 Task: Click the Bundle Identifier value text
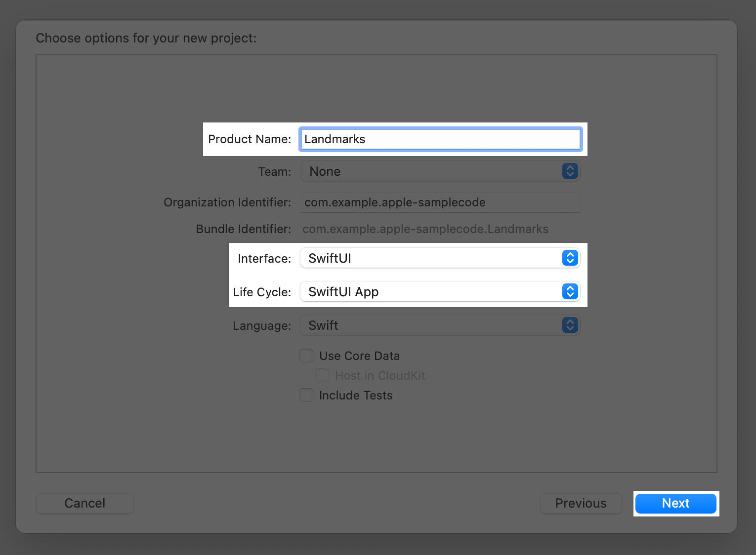(x=425, y=229)
